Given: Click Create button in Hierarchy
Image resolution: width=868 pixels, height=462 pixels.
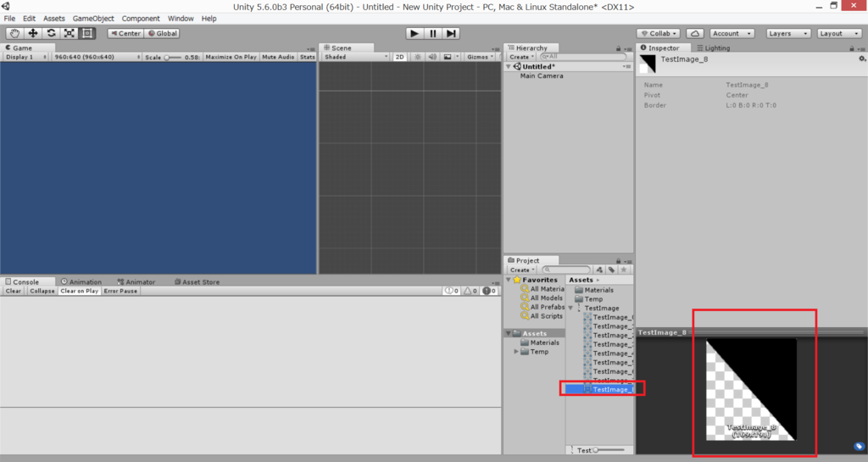Looking at the screenshot, I should [x=522, y=57].
